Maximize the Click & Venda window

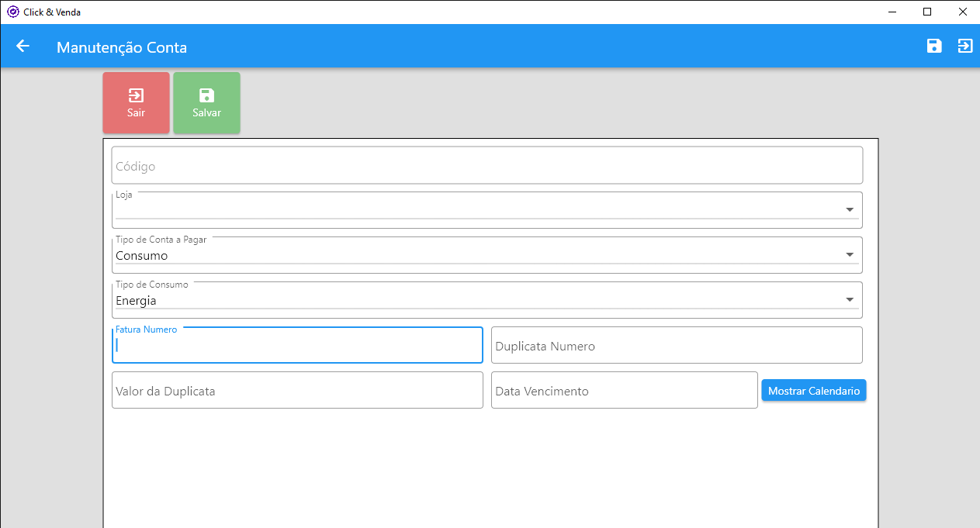927,12
